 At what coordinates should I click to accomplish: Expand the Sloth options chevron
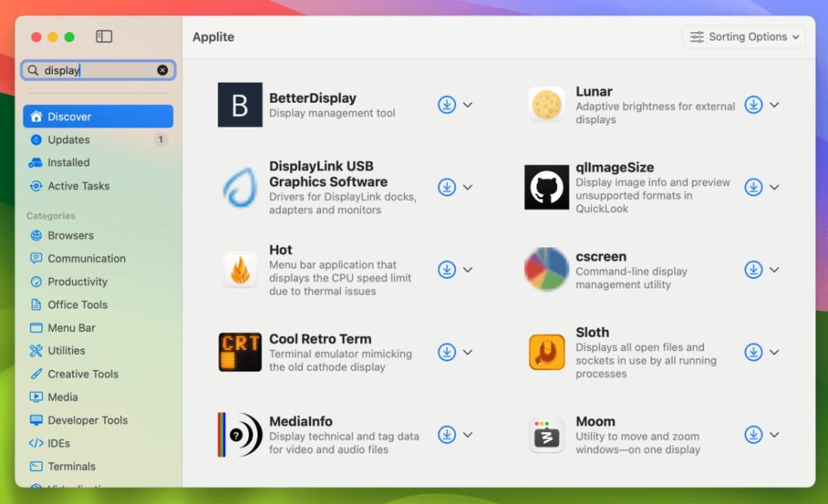[x=775, y=352]
